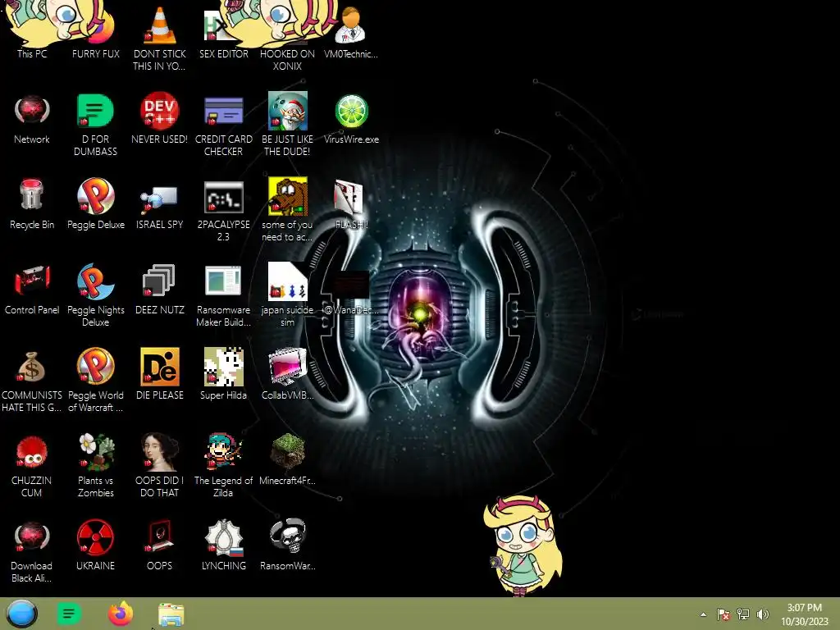Click the Star Butterfly desktop character
The width and height of the screenshot is (840, 630).
pos(523,546)
